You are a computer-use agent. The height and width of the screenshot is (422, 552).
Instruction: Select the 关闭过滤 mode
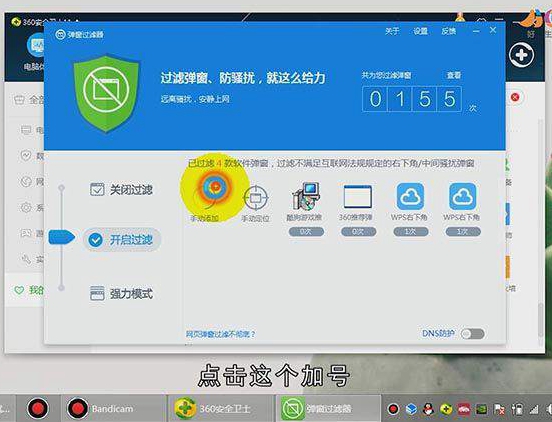tap(121, 190)
